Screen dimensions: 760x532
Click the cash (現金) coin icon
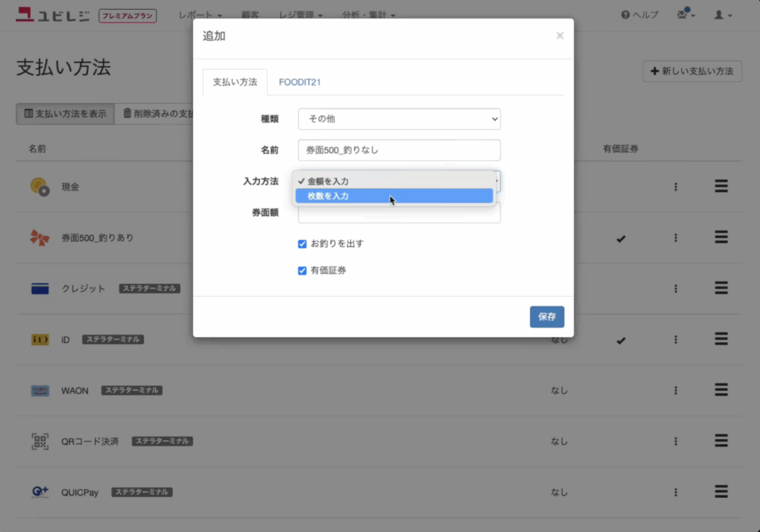39,187
